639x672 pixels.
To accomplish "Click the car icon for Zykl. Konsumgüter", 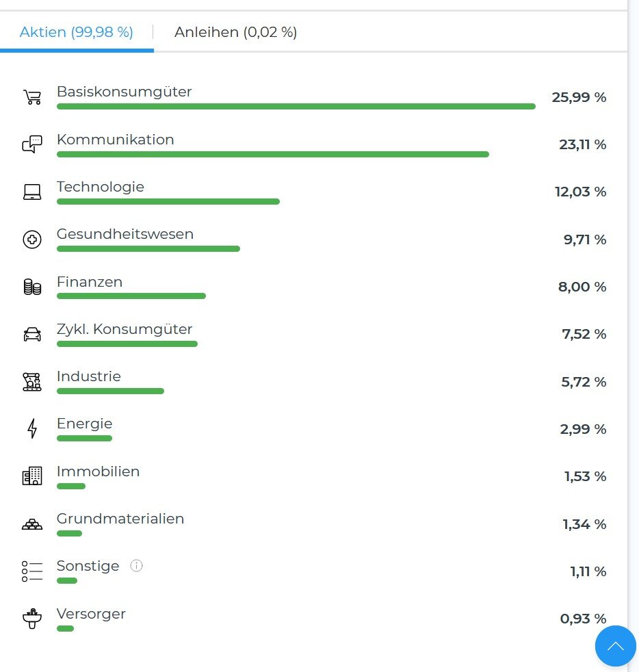I will (x=32, y=335).
